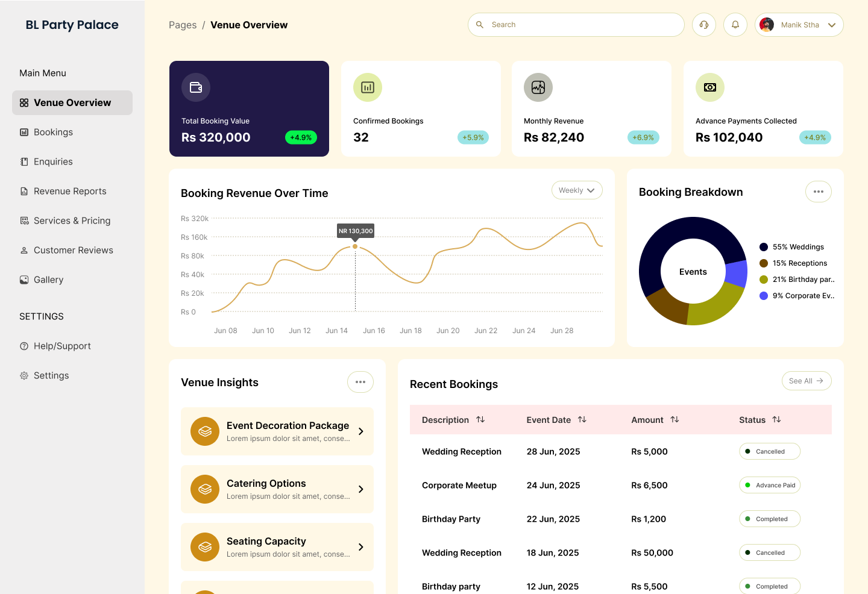The height and width of the screenshot is (594, 868).
Task: Click the Total Booking Value wallet icon
Action: coord(195,87)
